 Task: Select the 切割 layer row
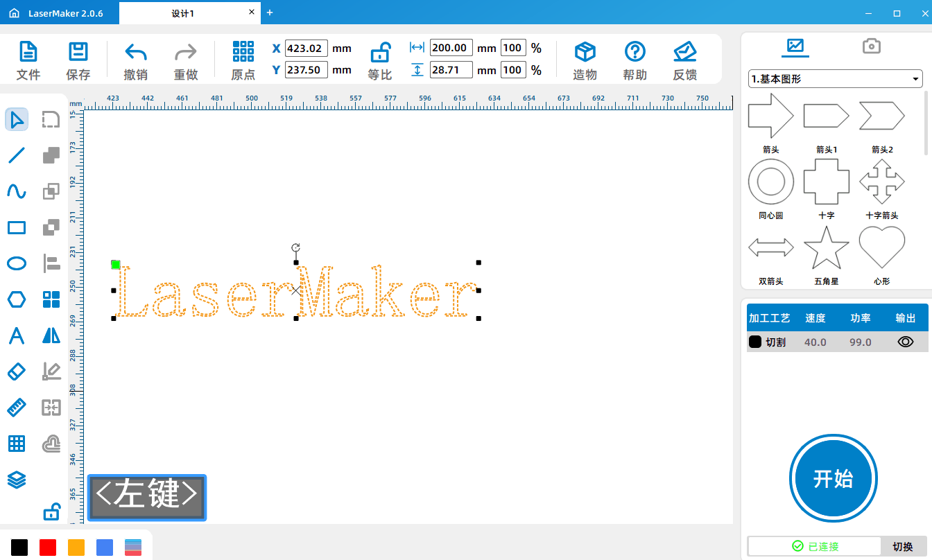pyautogui.click(x=838, y=342)
